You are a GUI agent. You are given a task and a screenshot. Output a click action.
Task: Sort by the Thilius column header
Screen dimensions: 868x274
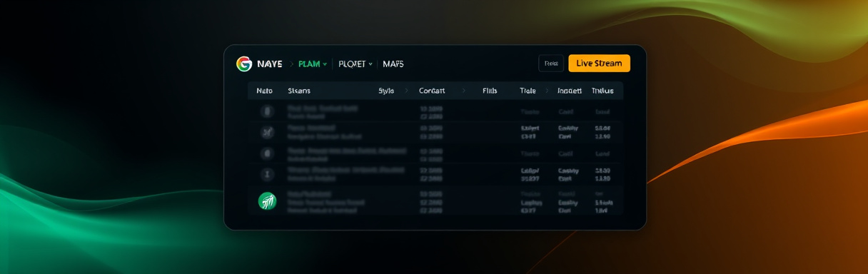coord(602,91)
